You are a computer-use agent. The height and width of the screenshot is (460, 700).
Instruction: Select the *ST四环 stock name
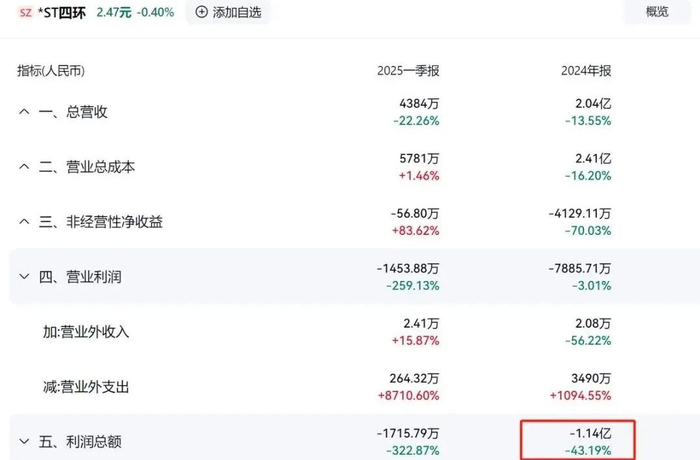[61, 12]
